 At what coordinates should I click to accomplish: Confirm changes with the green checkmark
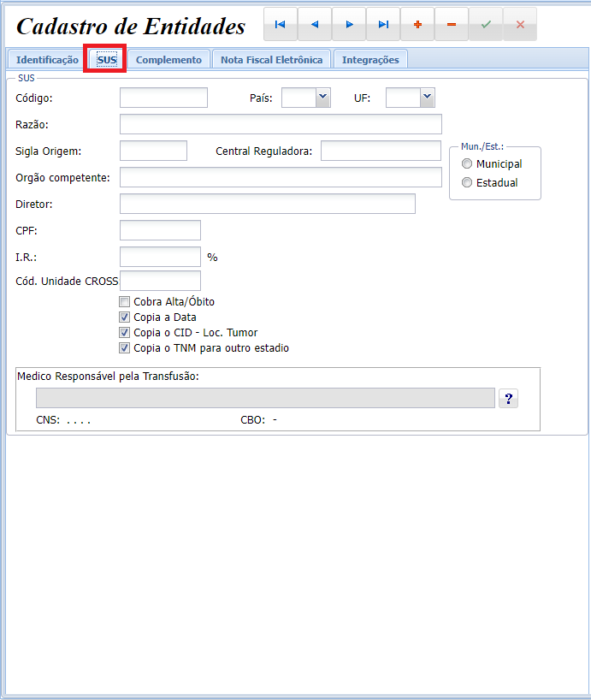tap(486, 25)
